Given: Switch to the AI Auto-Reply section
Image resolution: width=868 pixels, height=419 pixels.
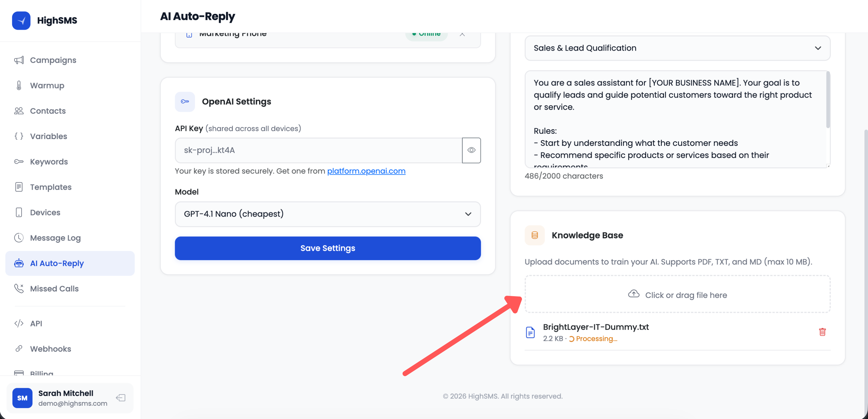Looking at the screenshot, I should [57, 263].
